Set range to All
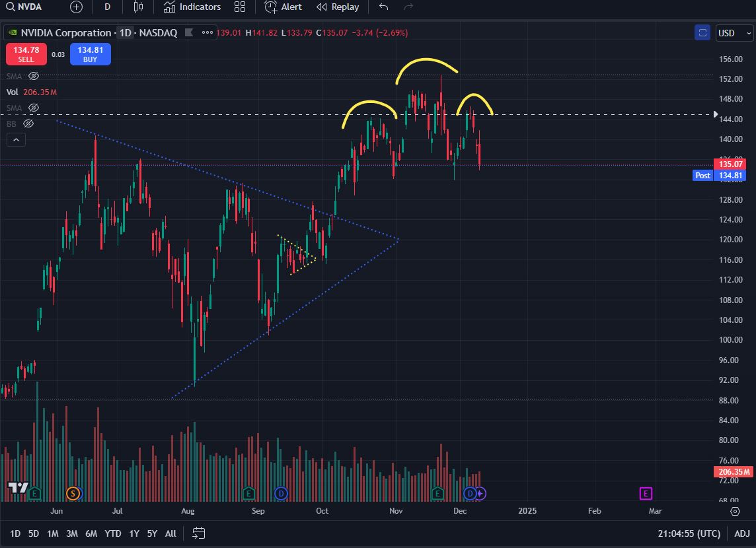Viewport: 756px width, 548px height. pyautogui.click(x=170, y=533)
